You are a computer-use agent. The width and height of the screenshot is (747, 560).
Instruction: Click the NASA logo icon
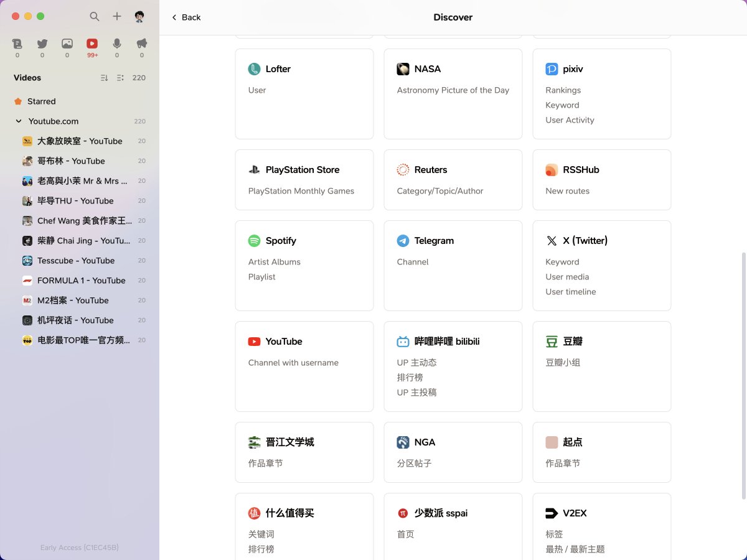click(x=403, y=69)
